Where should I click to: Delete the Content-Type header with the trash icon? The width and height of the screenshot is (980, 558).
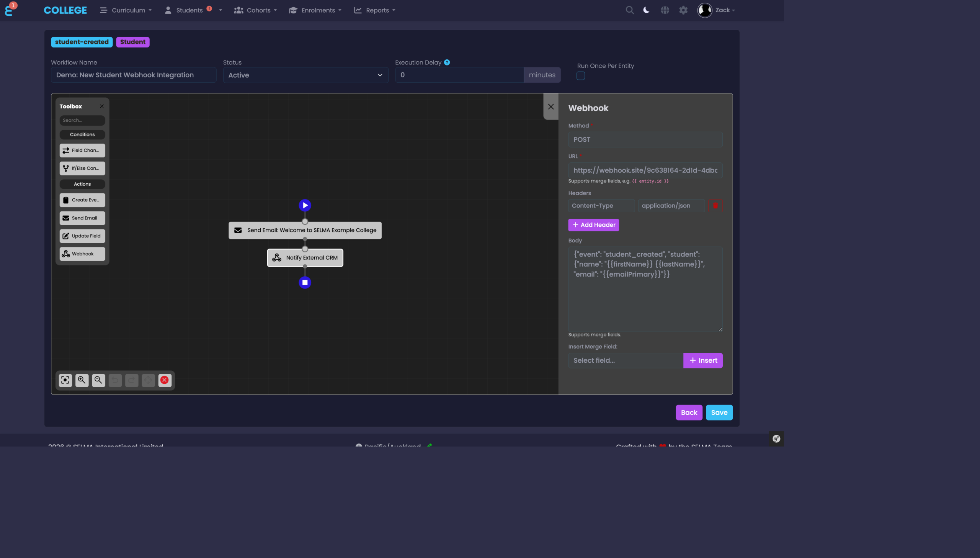715,205
